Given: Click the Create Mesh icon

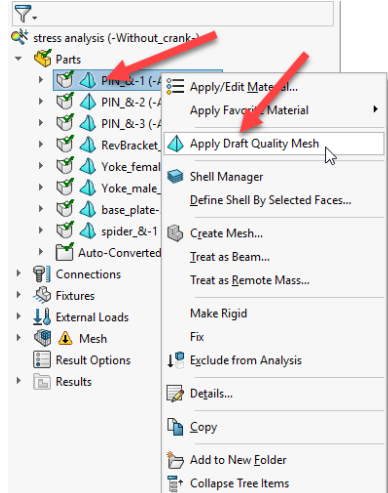Looking at the screenshot, I should [175, 233].
